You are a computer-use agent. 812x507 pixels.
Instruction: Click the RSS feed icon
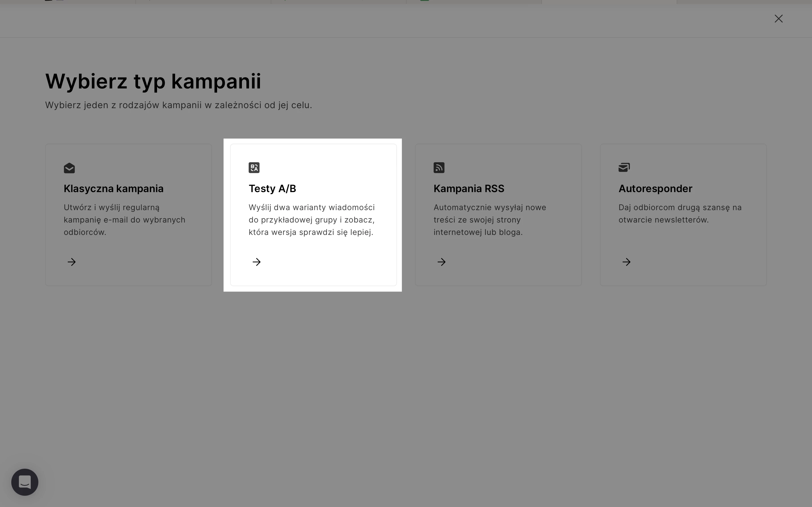439,168
